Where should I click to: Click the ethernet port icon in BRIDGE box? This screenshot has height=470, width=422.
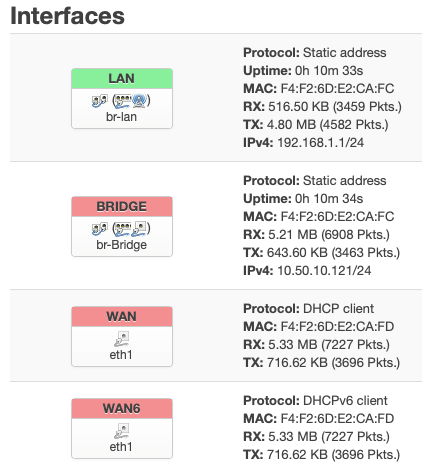140,229
